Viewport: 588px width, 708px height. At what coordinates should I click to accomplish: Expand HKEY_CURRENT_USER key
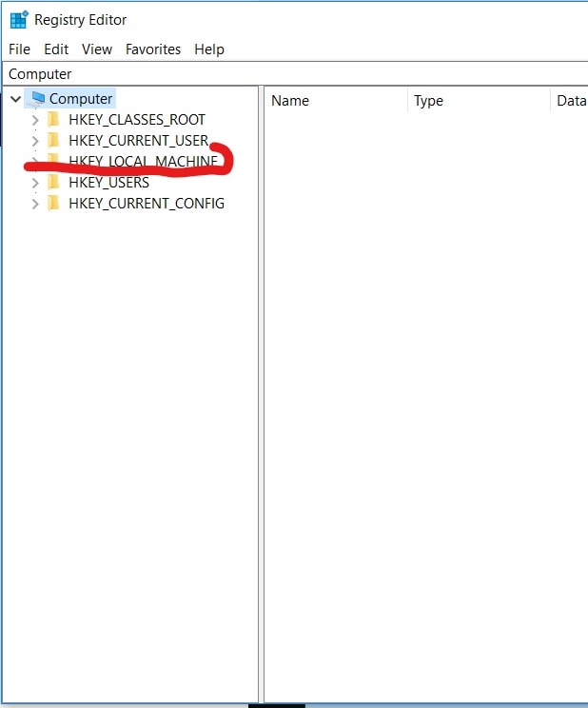(35, 141)
